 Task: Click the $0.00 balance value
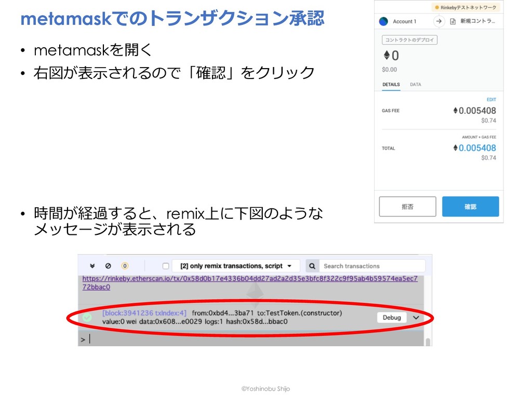point(389,70)
